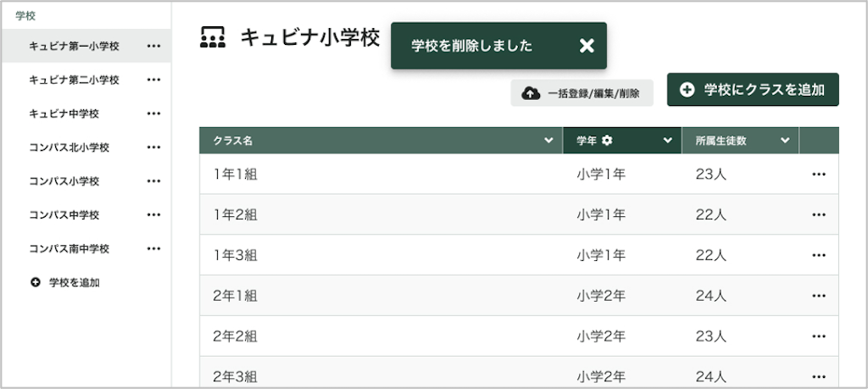This screenshot has height=389, width=868.
Task: Click 小学2年 in the 2年1組 row
Action: (601, 296)
